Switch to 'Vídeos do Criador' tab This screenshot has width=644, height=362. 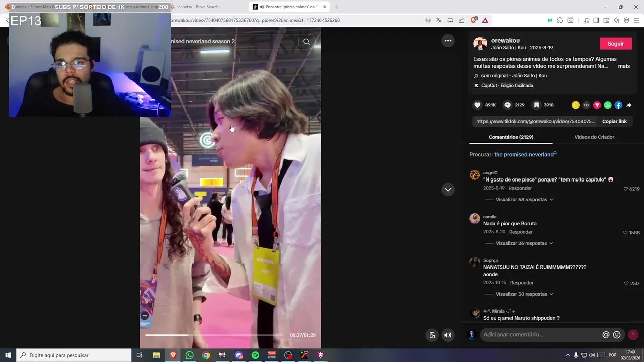(594, 137)
